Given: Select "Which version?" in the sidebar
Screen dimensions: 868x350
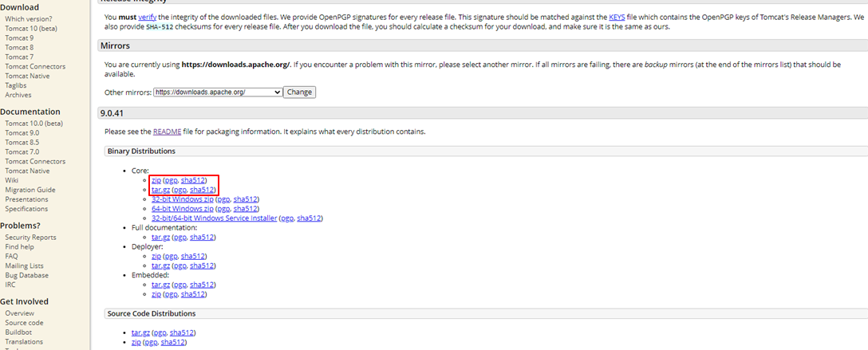Looking at the screenshot, I should 28,18.
